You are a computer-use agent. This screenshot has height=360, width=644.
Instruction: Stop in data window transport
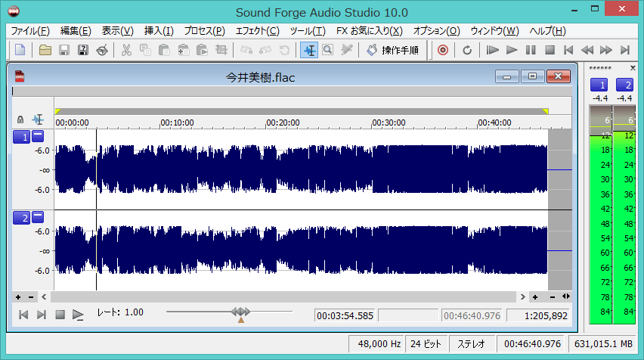[x=60, y=315]
